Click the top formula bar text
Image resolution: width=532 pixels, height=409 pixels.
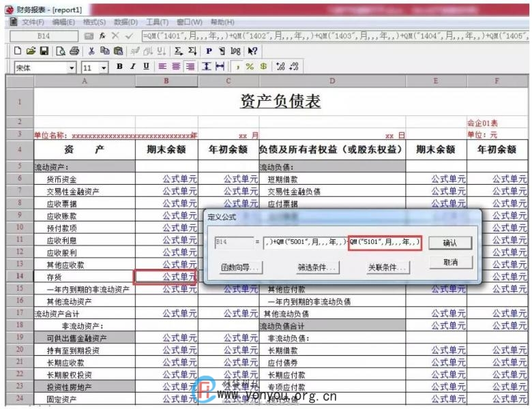pos(334,35)
